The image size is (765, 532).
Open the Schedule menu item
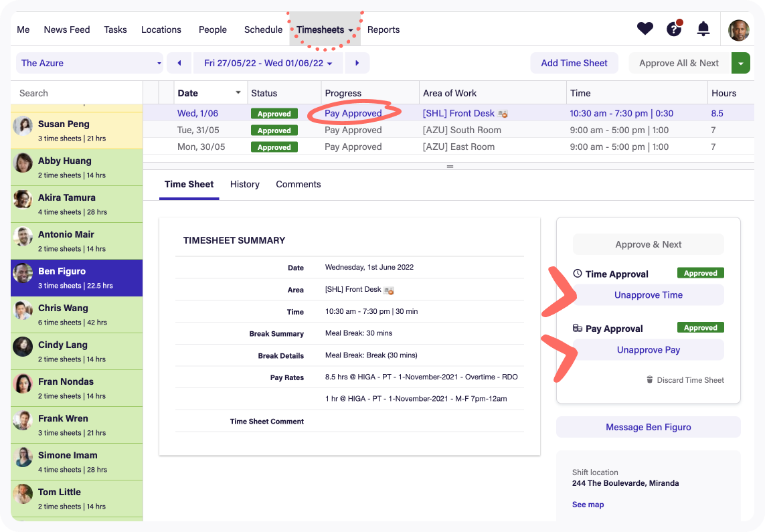[x=263, y=29]
